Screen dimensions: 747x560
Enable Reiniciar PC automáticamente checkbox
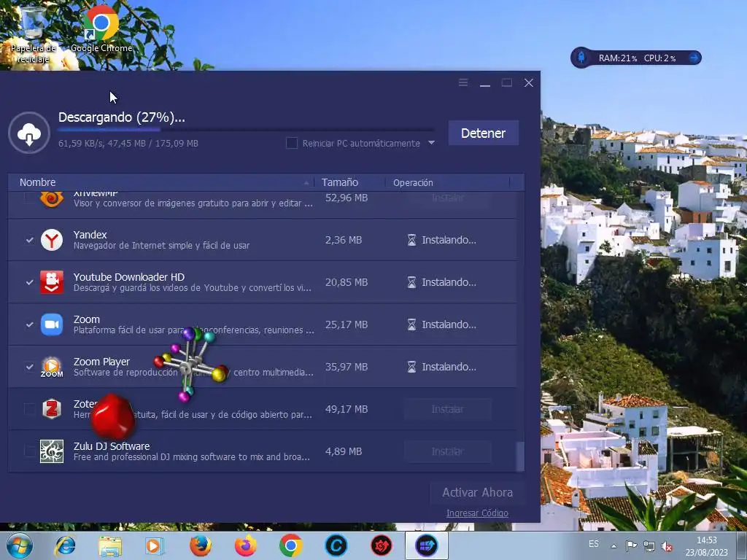pyautogui.click(x=292, y=143)
